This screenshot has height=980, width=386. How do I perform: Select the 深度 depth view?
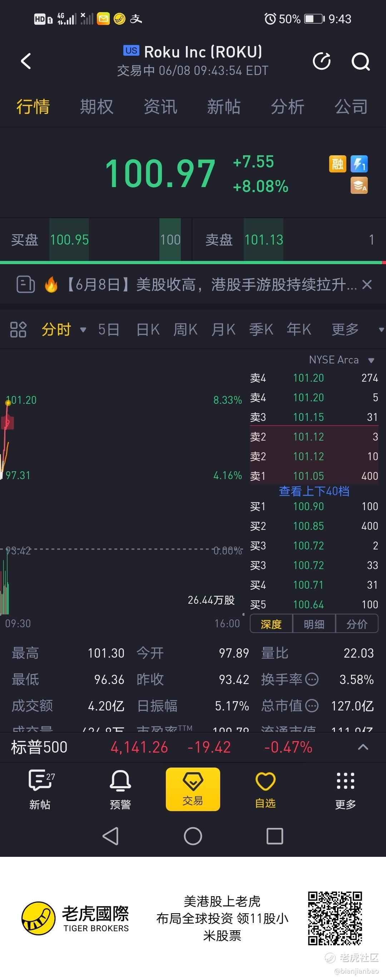[x=271, y=624]
